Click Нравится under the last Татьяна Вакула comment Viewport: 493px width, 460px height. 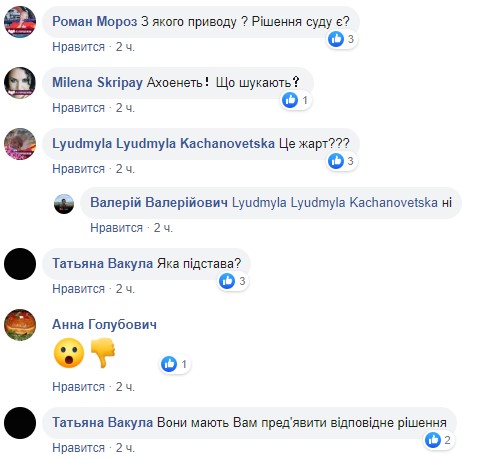(x=78, y=448)
